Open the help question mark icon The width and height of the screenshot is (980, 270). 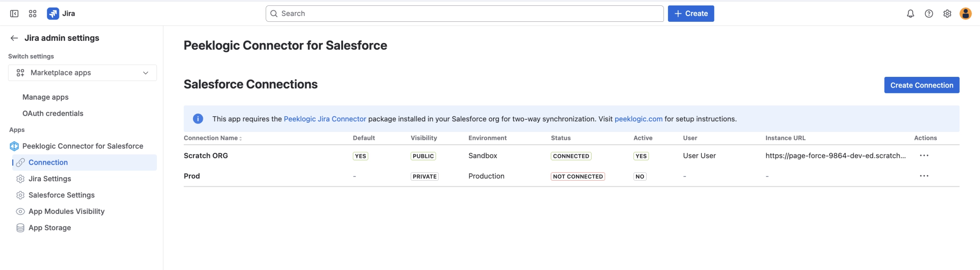click(929, 14)
